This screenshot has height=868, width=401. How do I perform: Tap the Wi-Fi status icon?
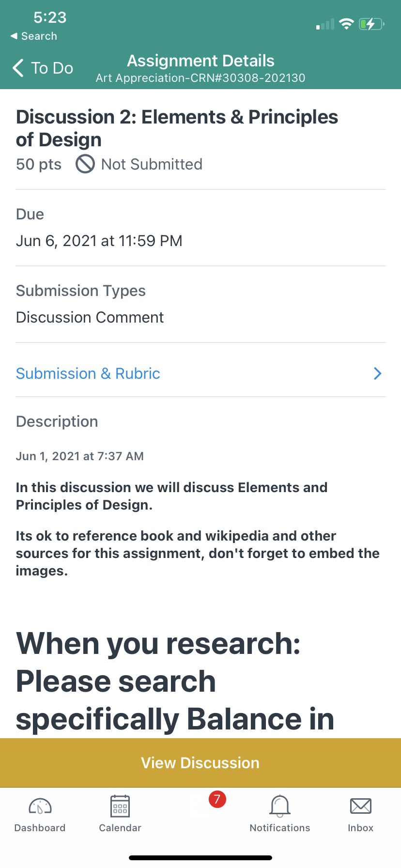coord(346,24)
